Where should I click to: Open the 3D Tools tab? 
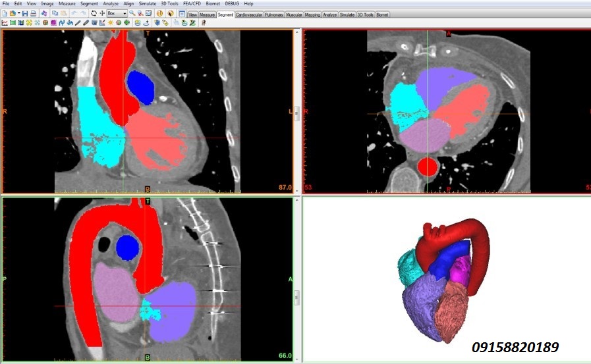click(364, 14)
